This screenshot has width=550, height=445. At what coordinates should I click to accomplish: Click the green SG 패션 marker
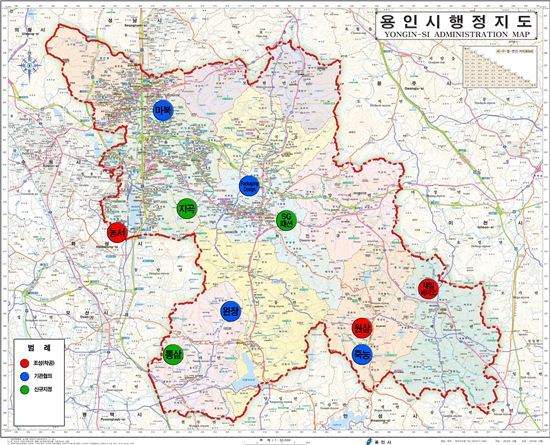(287, 221)
